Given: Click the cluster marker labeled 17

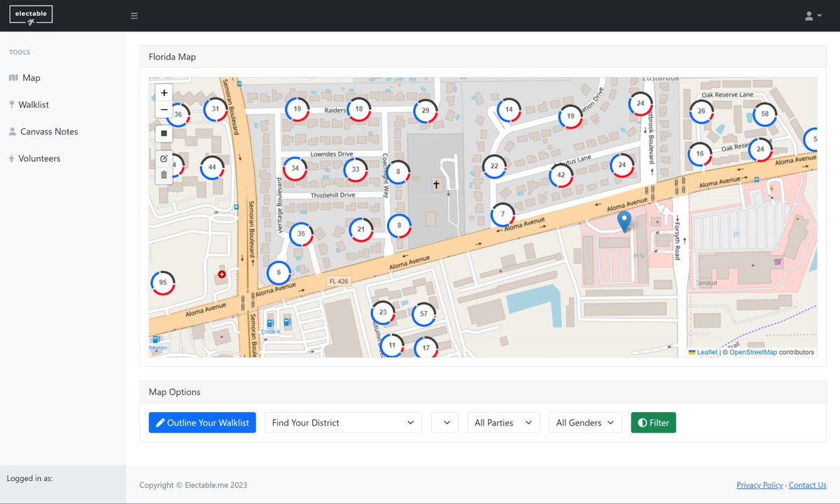Looking at the screenshot, I should pyautogui.click(x=426, y=348).
